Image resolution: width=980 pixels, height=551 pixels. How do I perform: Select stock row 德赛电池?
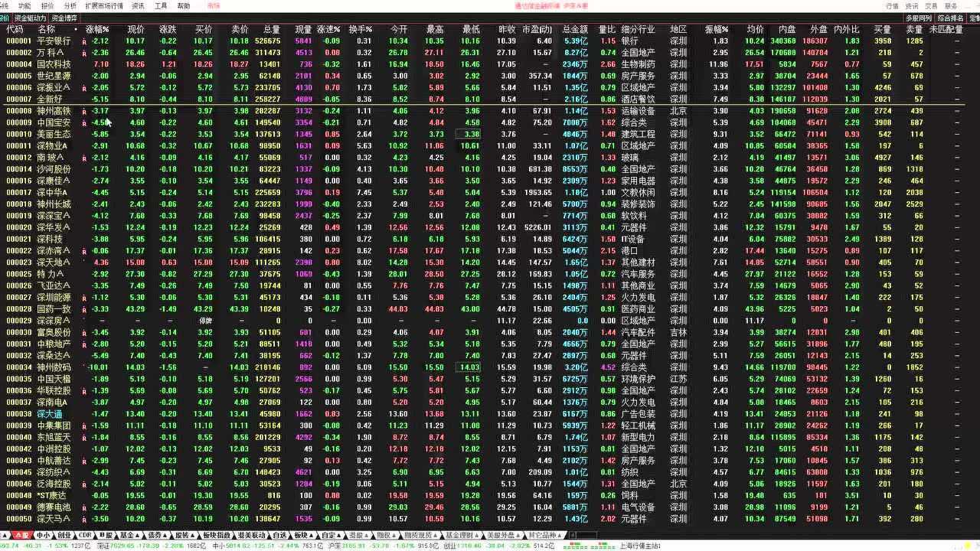[x=490, y=507]
